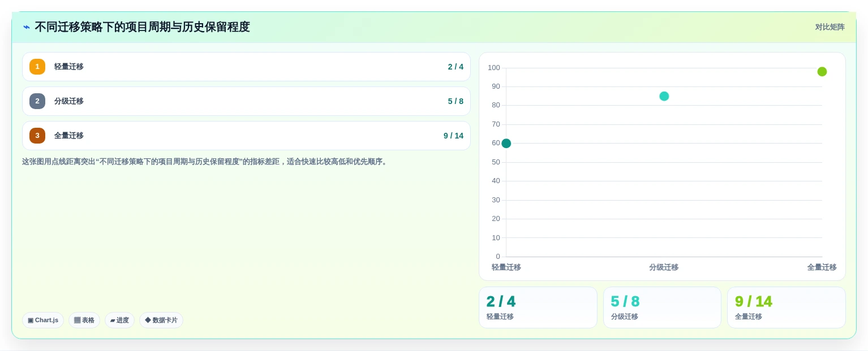The image size is (868, 351).
Task: Click the chart title 不同迁移策略下的项目周期与历史保留程度
Action: coord(142,27)
